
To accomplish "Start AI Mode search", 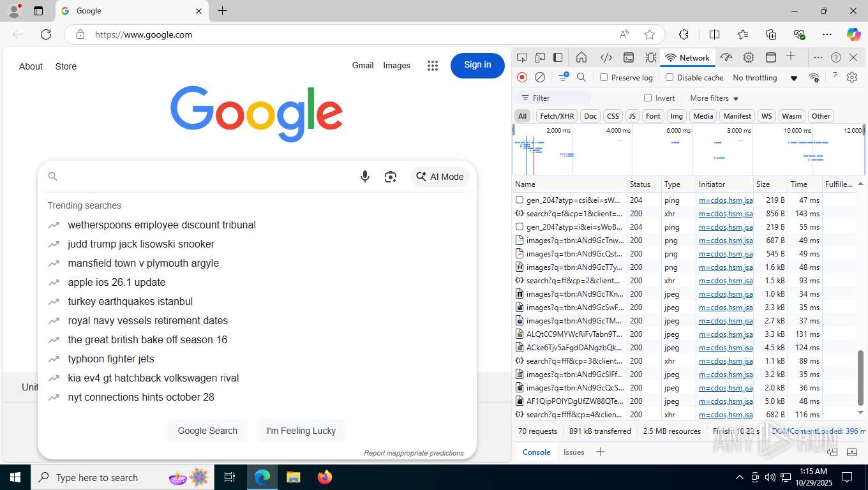I will pyautogui.click(x=440, y=177).
